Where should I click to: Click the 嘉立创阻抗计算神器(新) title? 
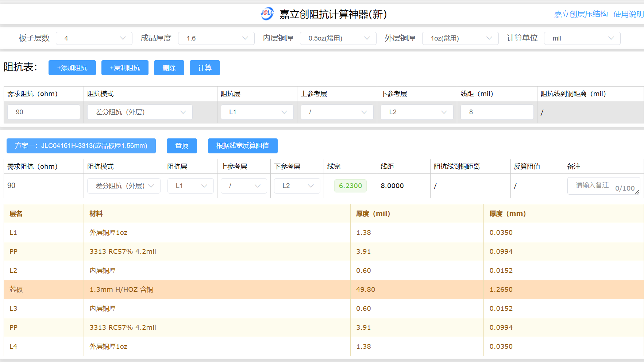(333, 14)
